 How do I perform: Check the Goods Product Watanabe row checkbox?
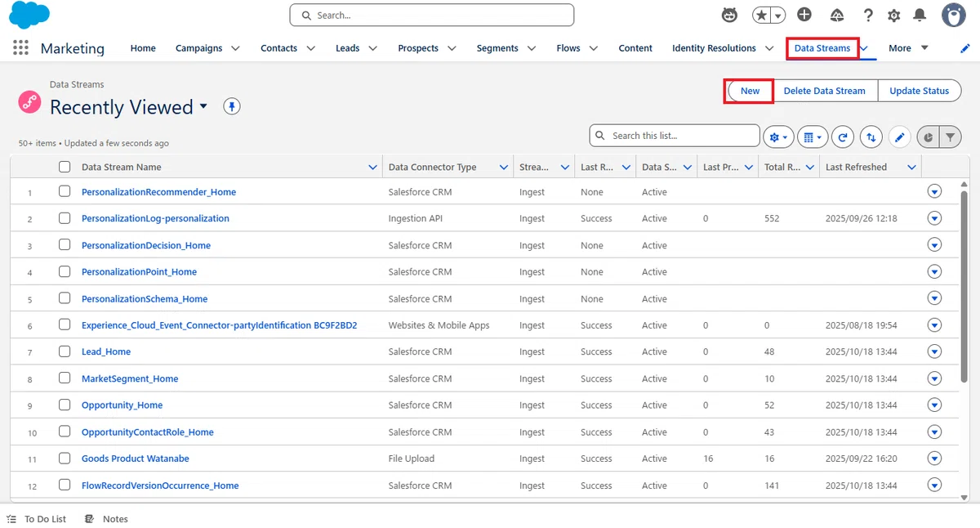pos(65,459)
